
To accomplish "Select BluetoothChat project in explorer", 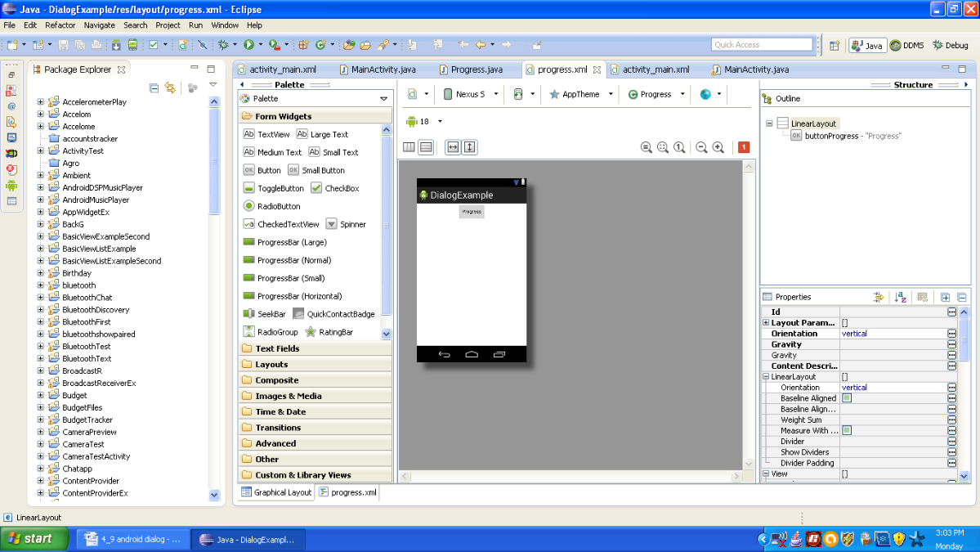I will tap(87, 298).
